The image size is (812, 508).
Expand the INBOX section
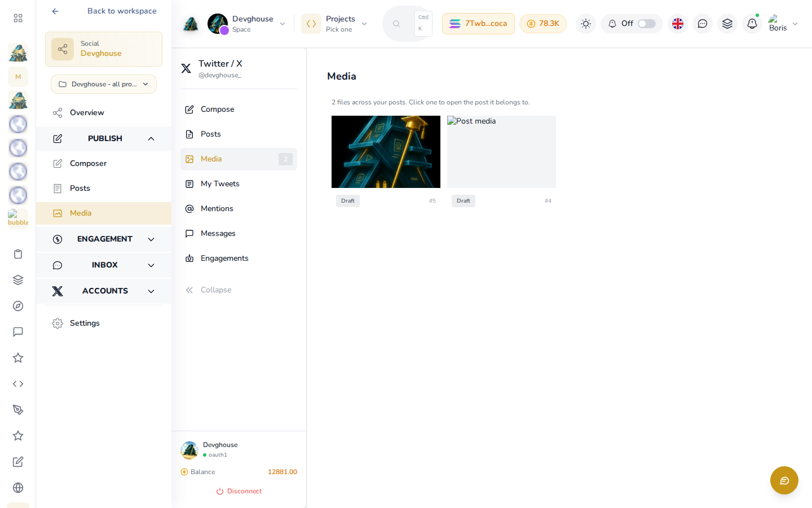click(104, 265)
